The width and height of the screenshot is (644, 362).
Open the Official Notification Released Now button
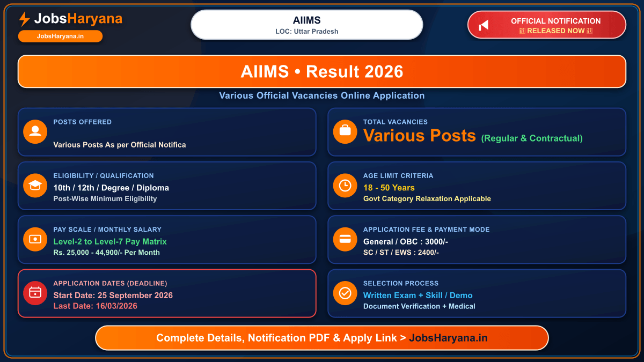(547, 25)
